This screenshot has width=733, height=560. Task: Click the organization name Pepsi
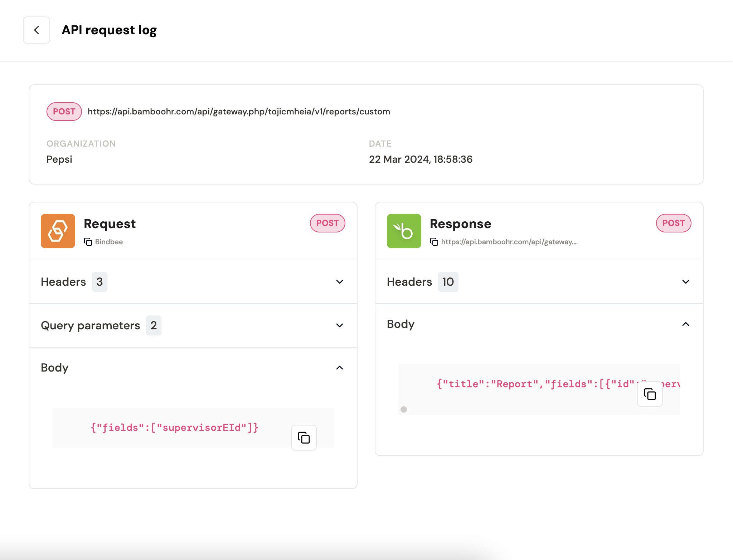click(59, 159)
